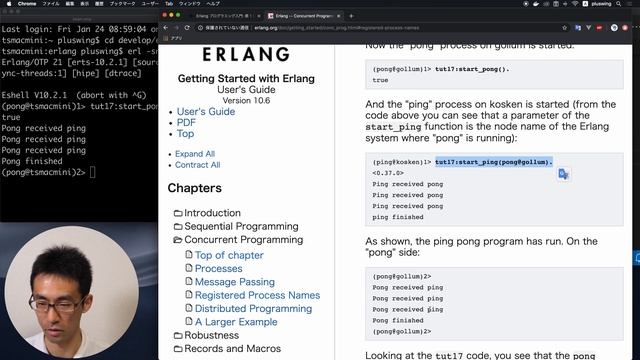The height and width of the screenshot is (360, 640).
Task: Reload the erlang.org page
Action: click(187, 28)
